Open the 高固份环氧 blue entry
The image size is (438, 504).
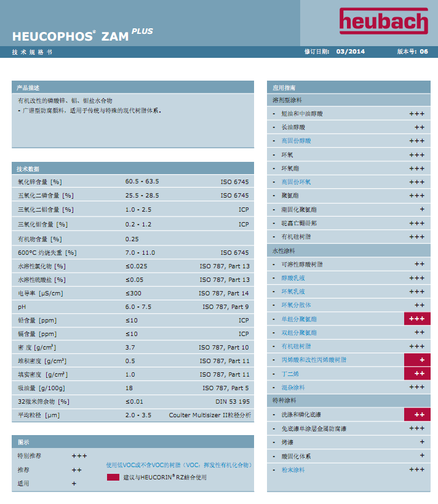click(x=297, y=182)
